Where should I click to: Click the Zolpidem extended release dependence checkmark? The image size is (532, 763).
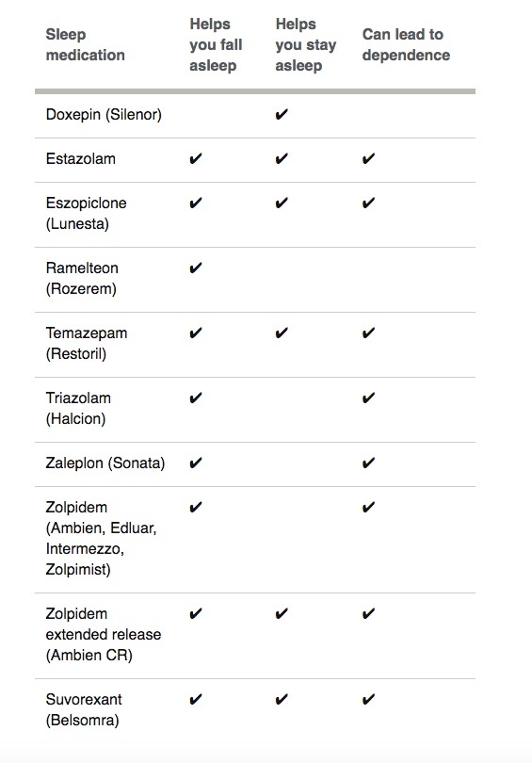click(368, 613)
